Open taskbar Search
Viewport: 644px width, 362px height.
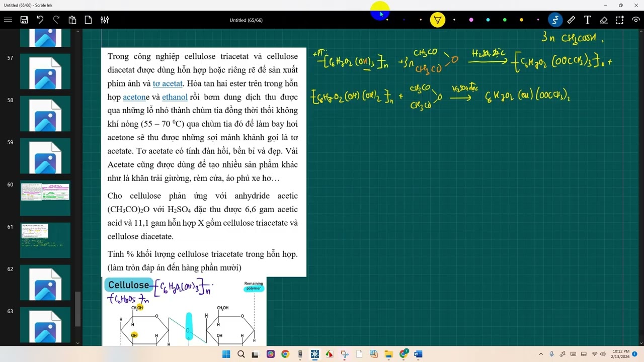tap(241, 354)
